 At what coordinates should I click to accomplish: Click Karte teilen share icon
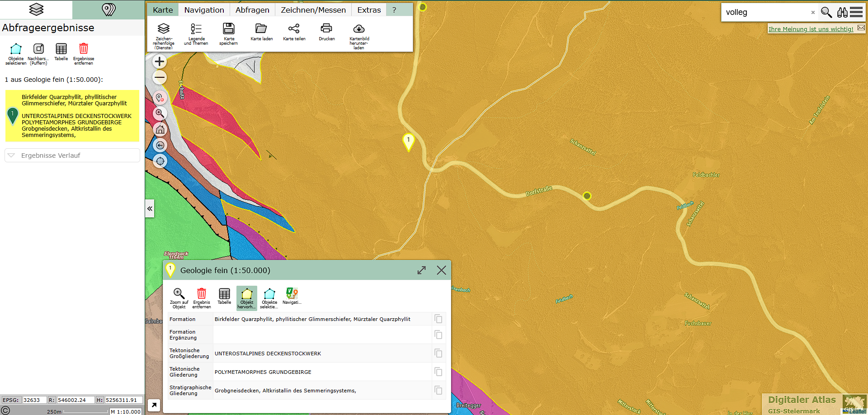(x=294, y=32)
